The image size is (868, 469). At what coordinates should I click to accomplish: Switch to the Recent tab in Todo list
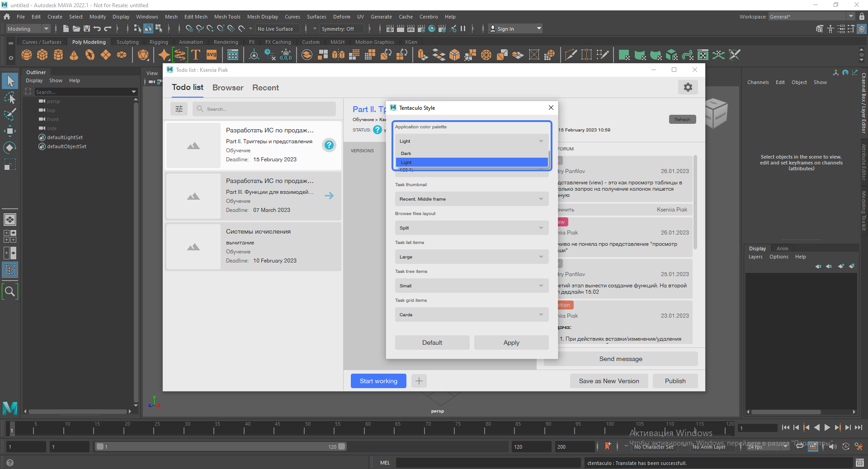[x=265, y=88]
